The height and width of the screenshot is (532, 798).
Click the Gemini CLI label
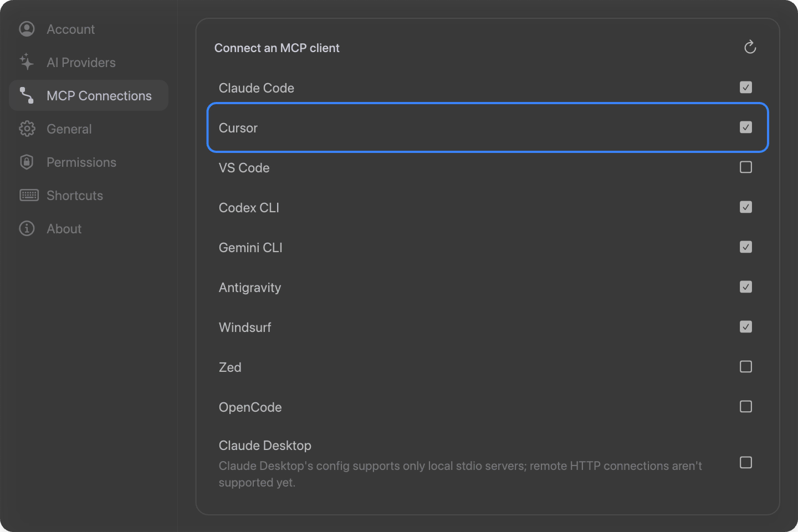250,248
